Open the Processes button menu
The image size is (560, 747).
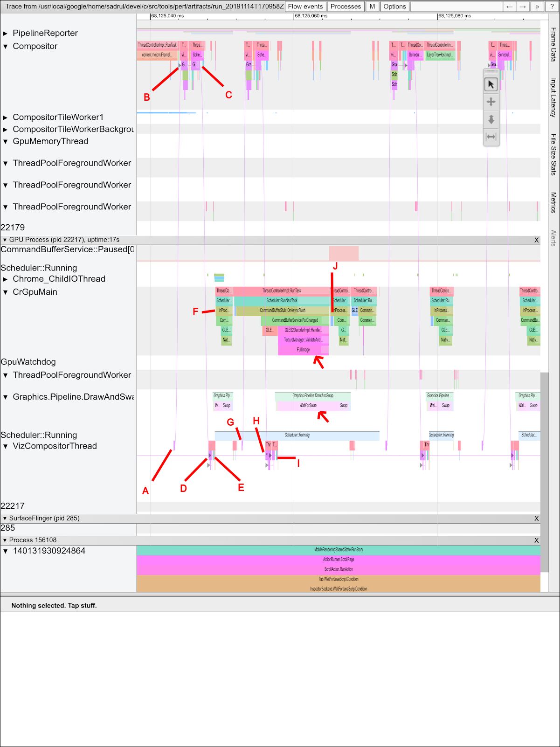[x=346, y=7]
